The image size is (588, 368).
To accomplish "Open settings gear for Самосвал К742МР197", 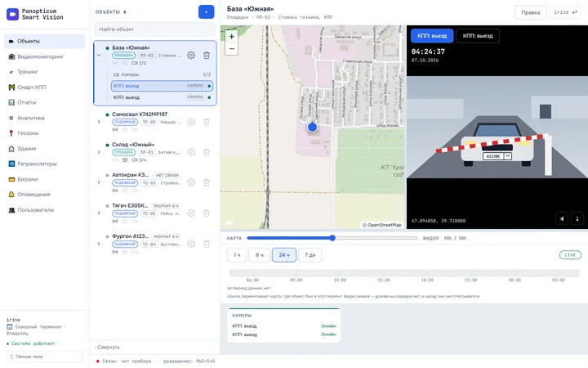I will pos(191,122).
